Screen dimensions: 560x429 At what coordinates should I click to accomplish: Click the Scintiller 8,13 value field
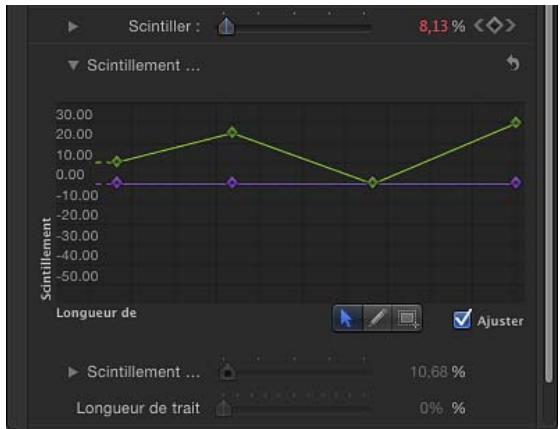point(433,26)
